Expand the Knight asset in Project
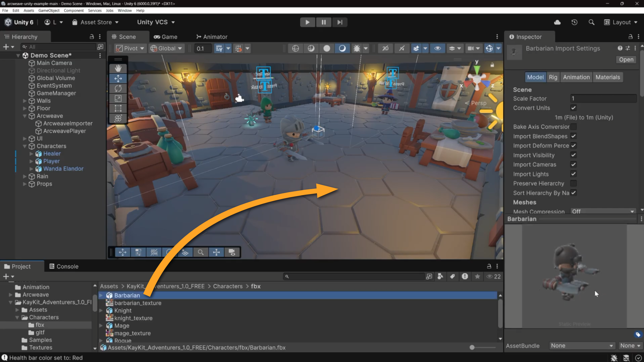Viewport: 644px width, 362px height. tap(101, 311)
